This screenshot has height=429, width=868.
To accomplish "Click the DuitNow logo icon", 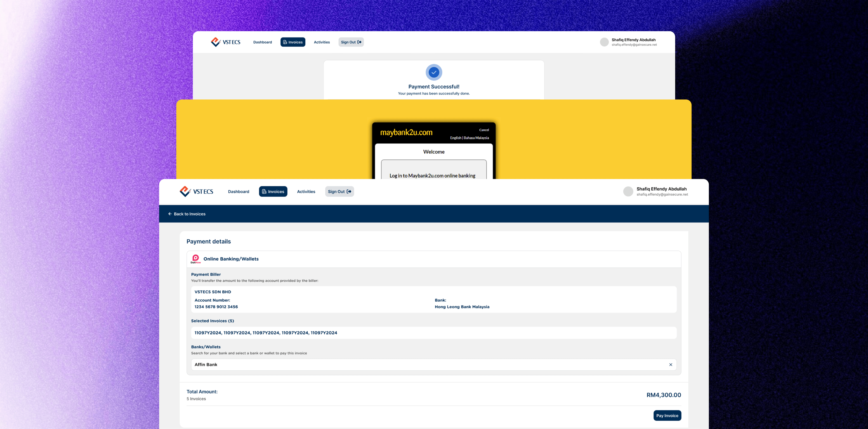I will pyautogui.click(x=196, y=259).
